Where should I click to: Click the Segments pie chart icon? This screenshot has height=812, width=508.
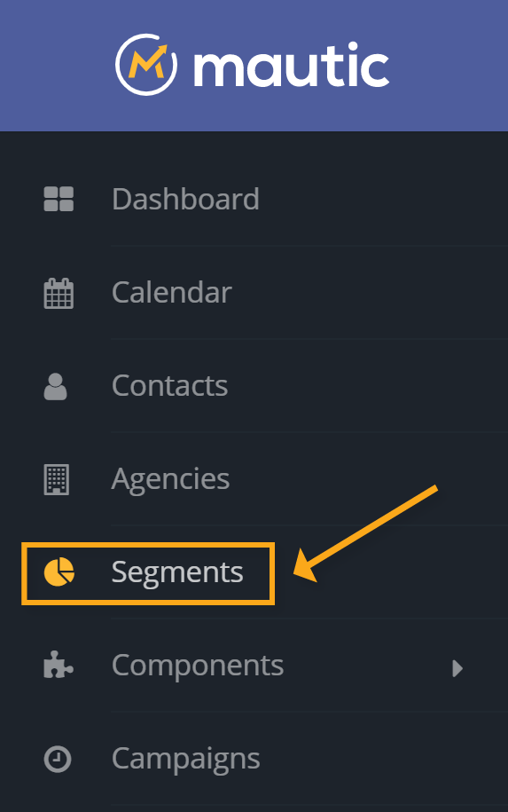(59, 572)
